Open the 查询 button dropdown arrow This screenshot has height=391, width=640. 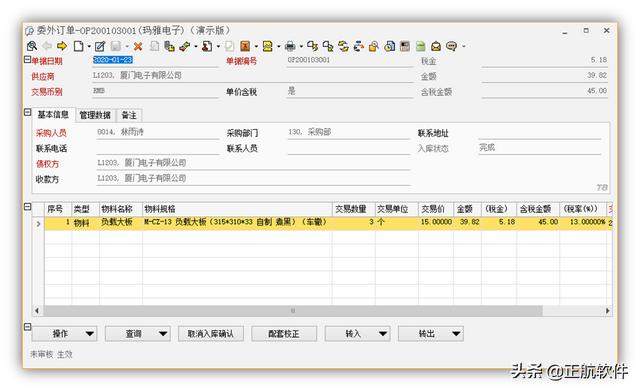click(x=163, y=334)
